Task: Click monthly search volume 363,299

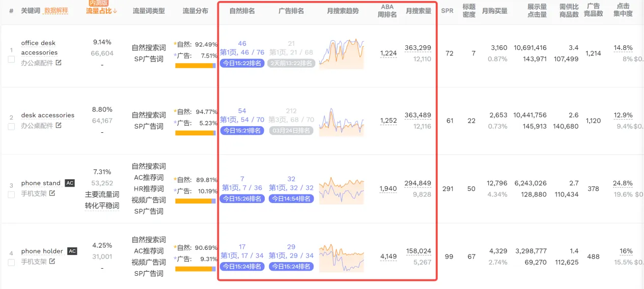Action: [418, 48]
